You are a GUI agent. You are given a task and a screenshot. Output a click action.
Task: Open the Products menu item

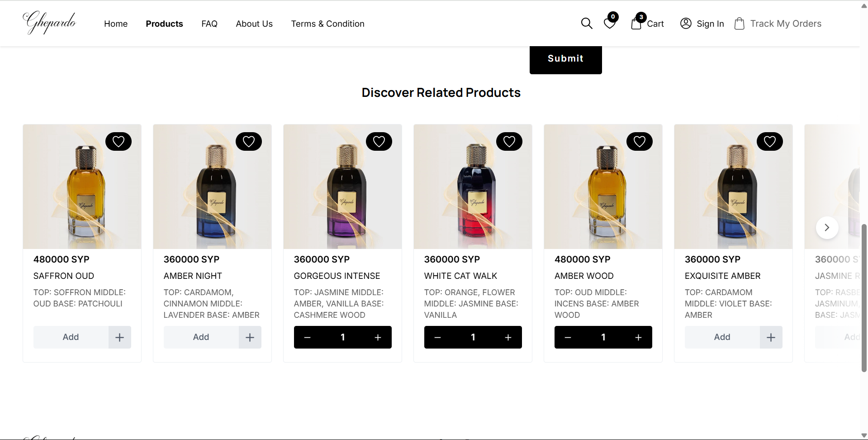tap(164, 24)
